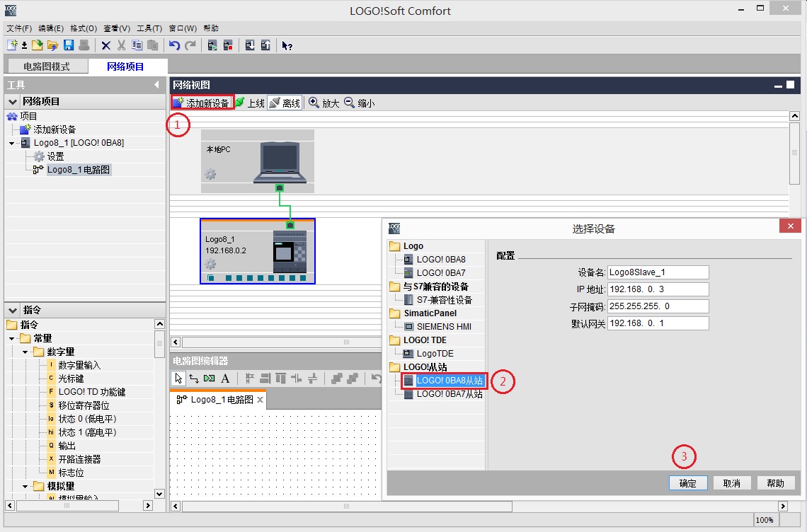
Task: Collapse the 模拟量 folder node
Action: click(25, 486)
